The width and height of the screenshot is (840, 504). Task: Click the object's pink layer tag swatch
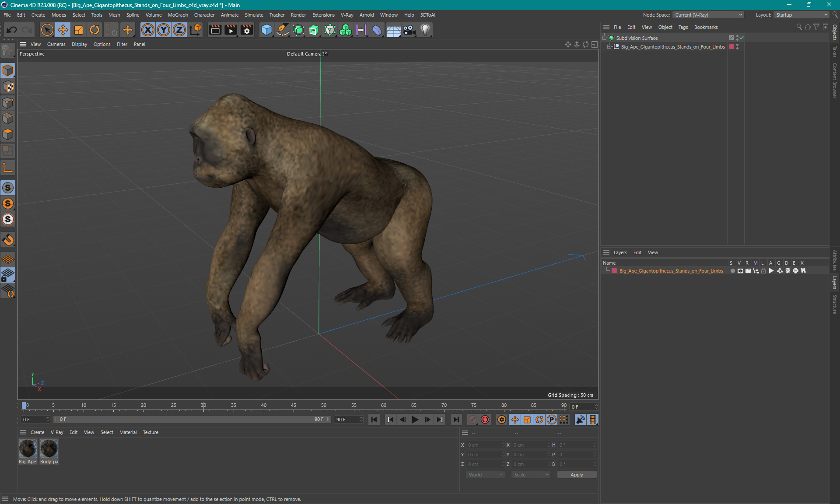731,46
